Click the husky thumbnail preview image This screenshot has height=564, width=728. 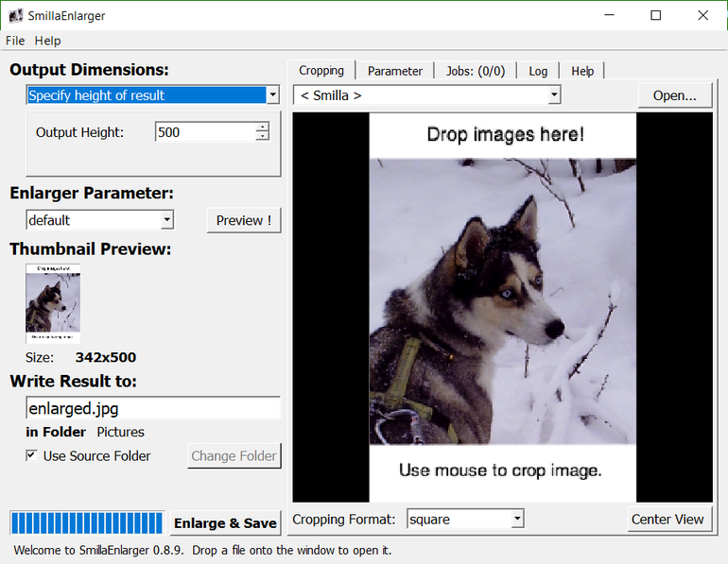53,303
